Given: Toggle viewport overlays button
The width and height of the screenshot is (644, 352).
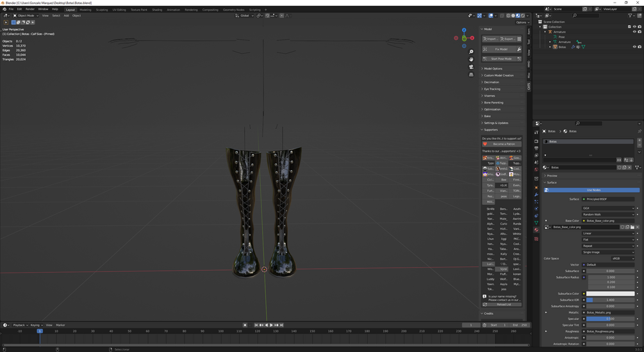Looking at the screenshot, I should tap(491, 15).
